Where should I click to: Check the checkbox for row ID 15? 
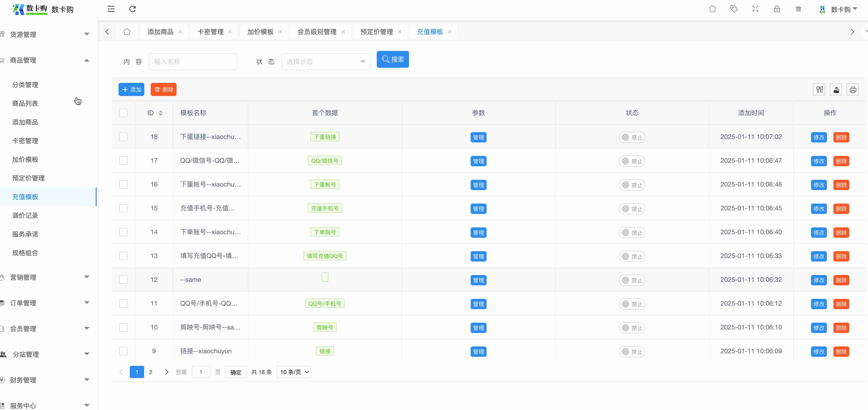(x=123, y=208)
